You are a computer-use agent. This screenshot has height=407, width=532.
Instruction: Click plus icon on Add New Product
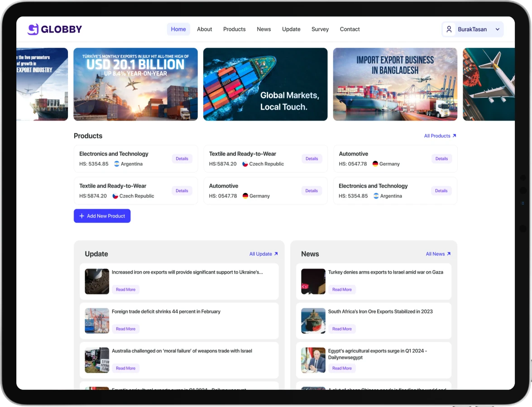tap(82, 216)
